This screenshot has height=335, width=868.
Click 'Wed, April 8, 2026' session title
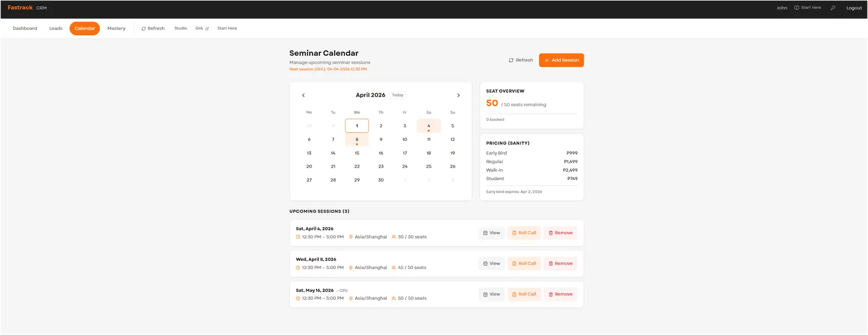click(x=316, y=260)
